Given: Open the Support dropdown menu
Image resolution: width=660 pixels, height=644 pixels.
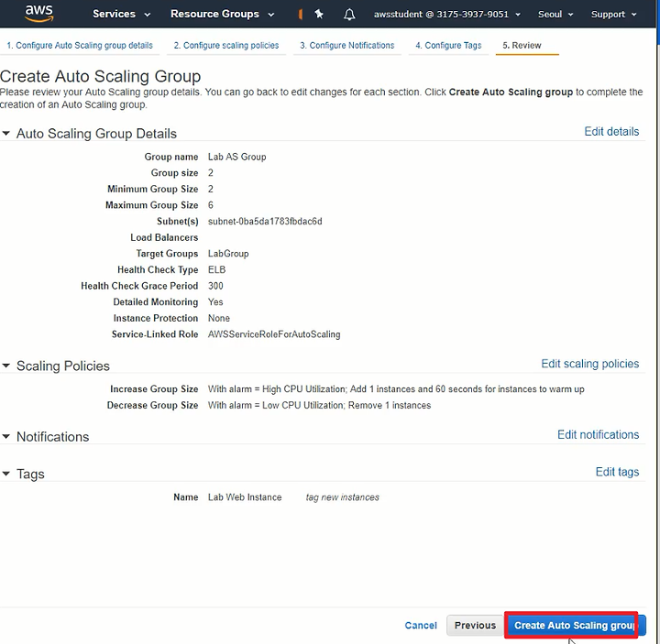Looking at the screenshot, I should (x=613, y=15).
